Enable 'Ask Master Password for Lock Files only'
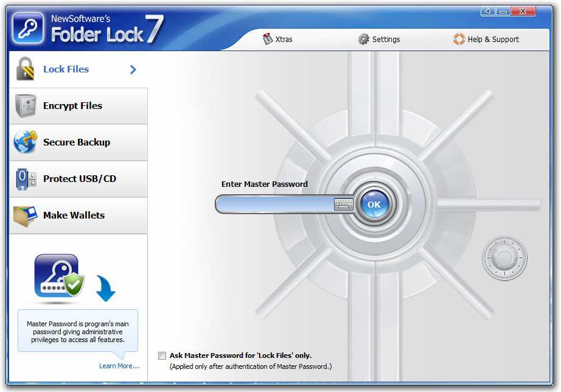The height and width of the screenshot is (392, 561). (162, 355)
